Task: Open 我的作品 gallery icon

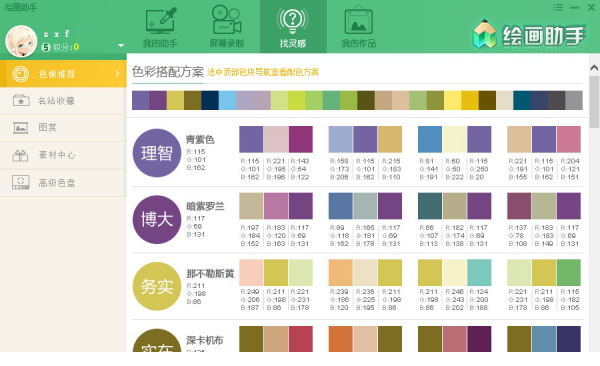Action: click(x=359, y=21)
